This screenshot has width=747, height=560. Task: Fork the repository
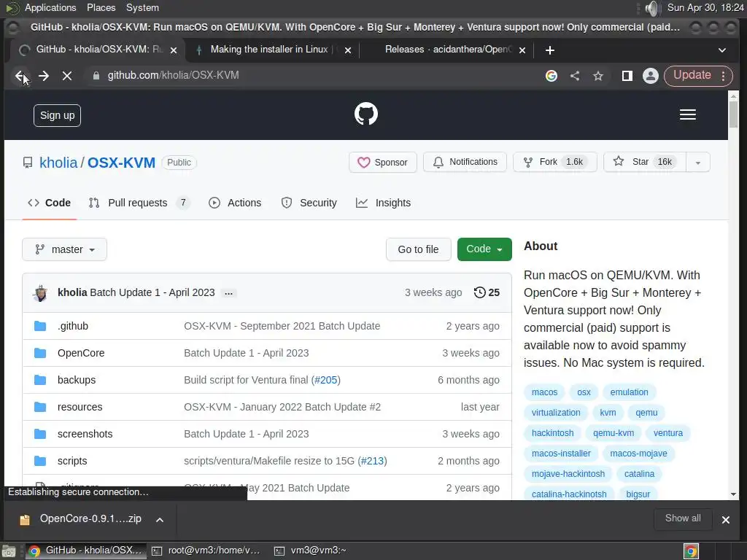tap(554, 163)
